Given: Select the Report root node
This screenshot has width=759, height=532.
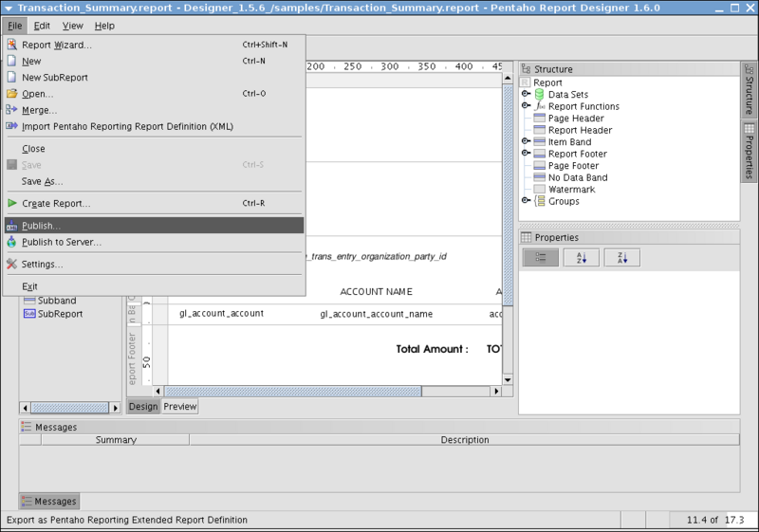Looking at the screenshot, I should pos(547,83).
